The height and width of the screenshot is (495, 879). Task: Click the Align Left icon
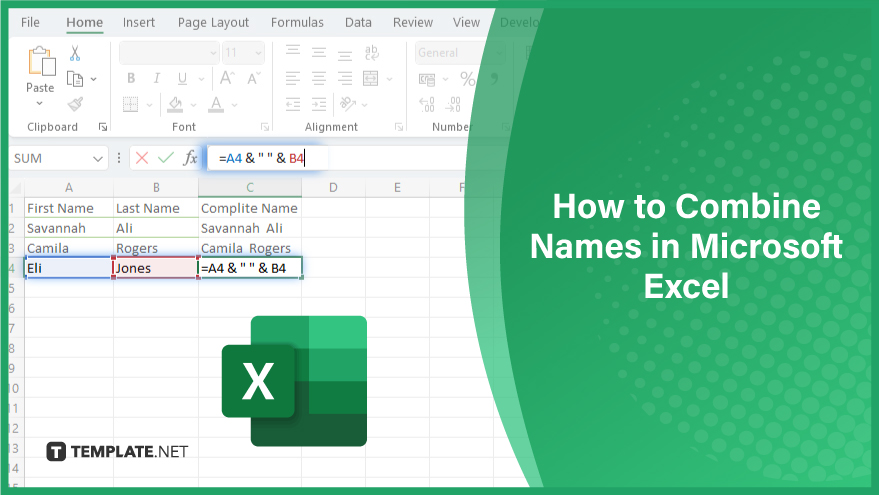coord(293,78)
